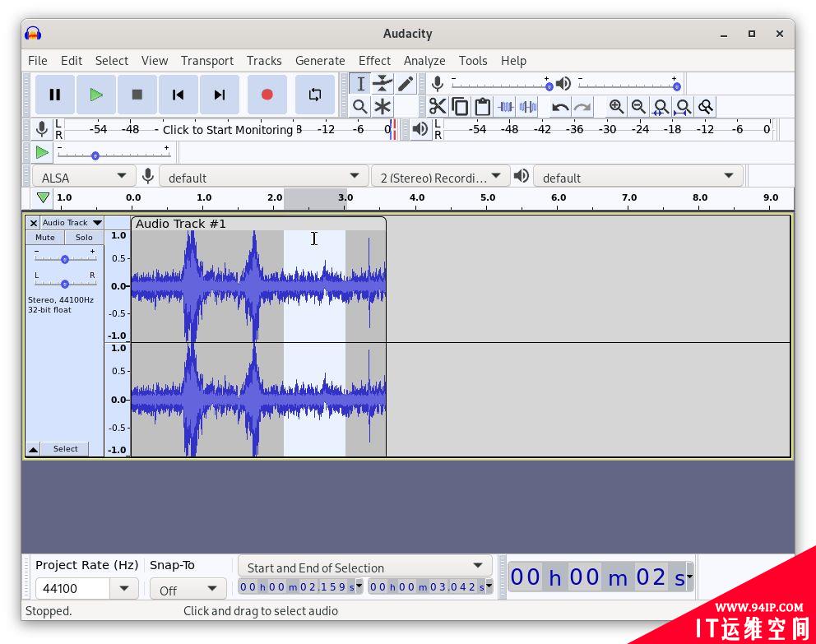Click the selection start time field
Viewport: 816px width, 644px height.
tap(300, 586)
